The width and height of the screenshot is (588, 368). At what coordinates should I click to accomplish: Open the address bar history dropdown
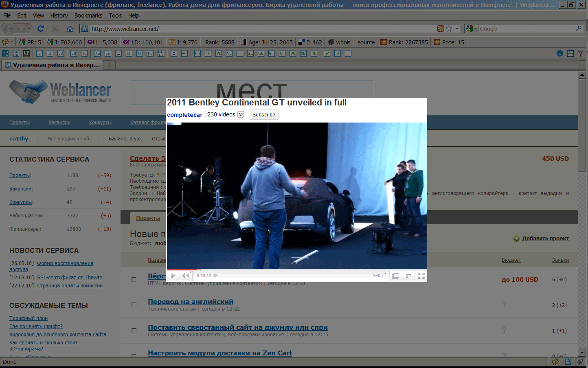(x=457, y=28)
